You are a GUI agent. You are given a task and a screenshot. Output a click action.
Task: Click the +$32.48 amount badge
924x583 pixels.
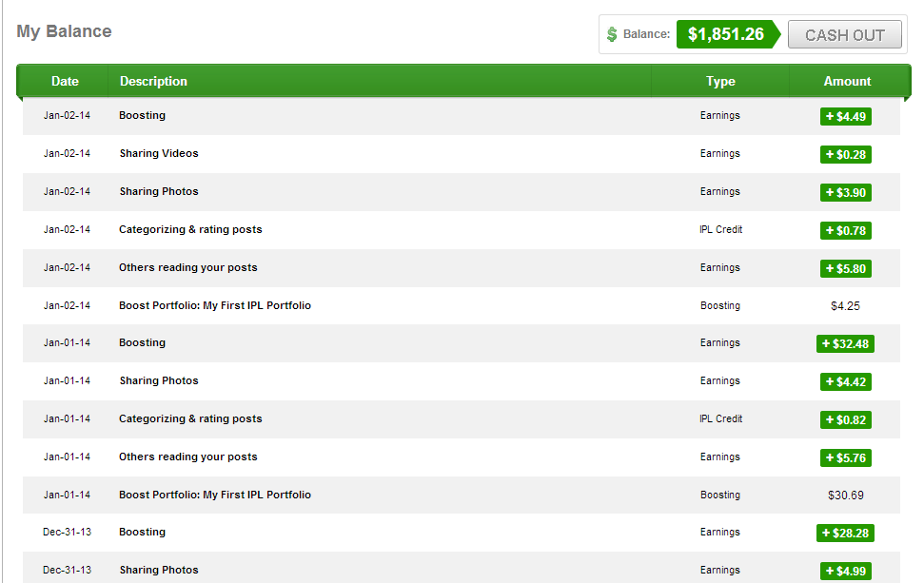845,343
